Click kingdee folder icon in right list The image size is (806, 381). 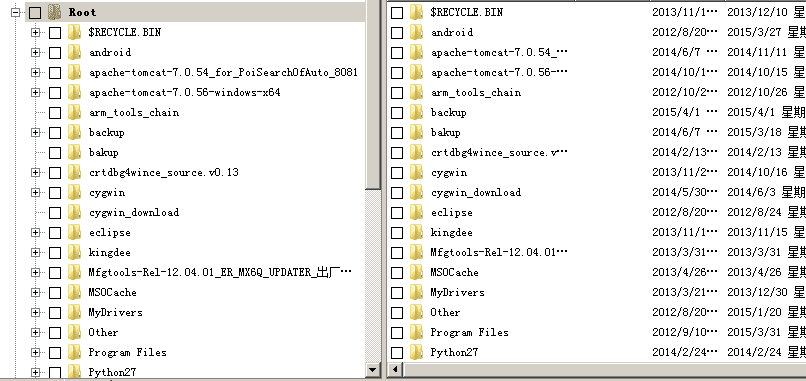(x=416, y=232)
